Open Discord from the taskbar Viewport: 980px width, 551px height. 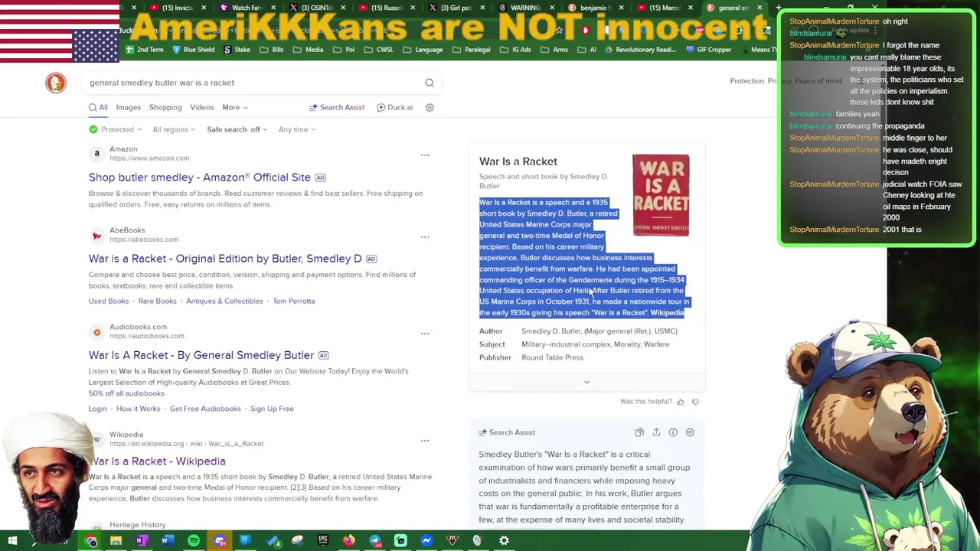(x=220, y=541)
